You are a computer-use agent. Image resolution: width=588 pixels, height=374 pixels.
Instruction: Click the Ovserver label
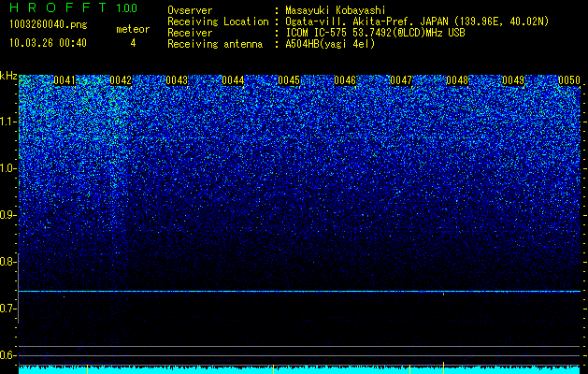tap(190, 10)
